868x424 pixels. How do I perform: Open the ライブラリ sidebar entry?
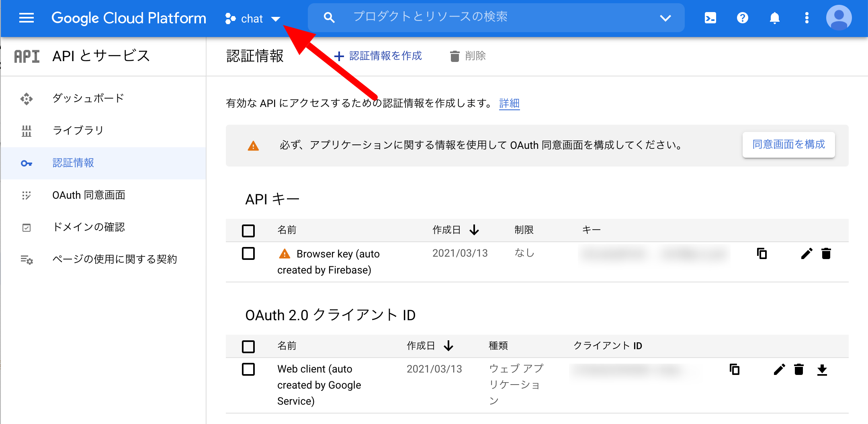78,130
